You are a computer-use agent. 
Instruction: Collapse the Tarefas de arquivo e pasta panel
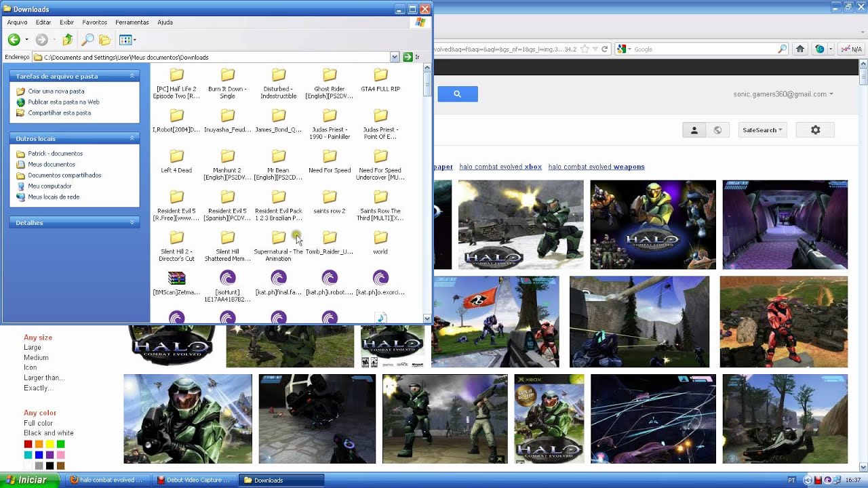(132, 77)
